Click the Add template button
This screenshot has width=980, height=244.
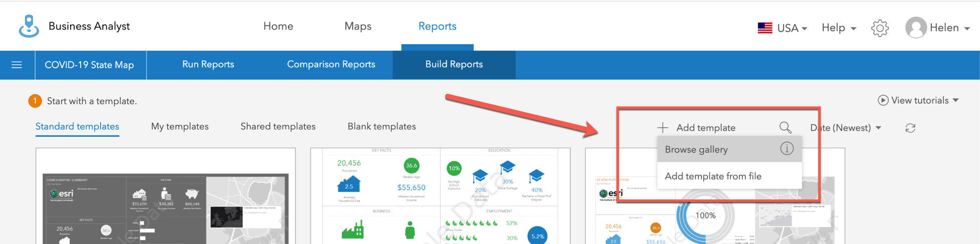click(697, 128)
